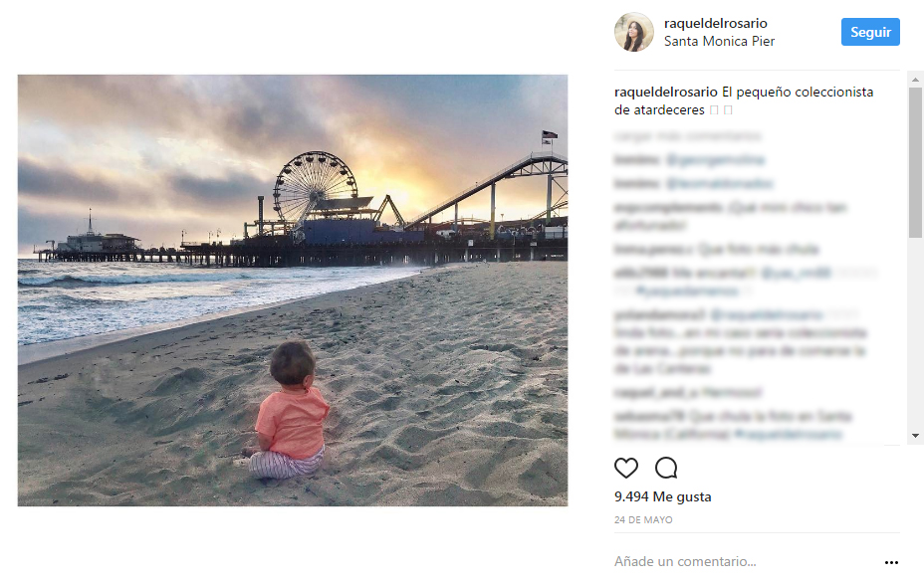Click the beach photo with the Ferris wheel
The width and height of the screenshot is (924, 585).
click(x=293, y=290)
